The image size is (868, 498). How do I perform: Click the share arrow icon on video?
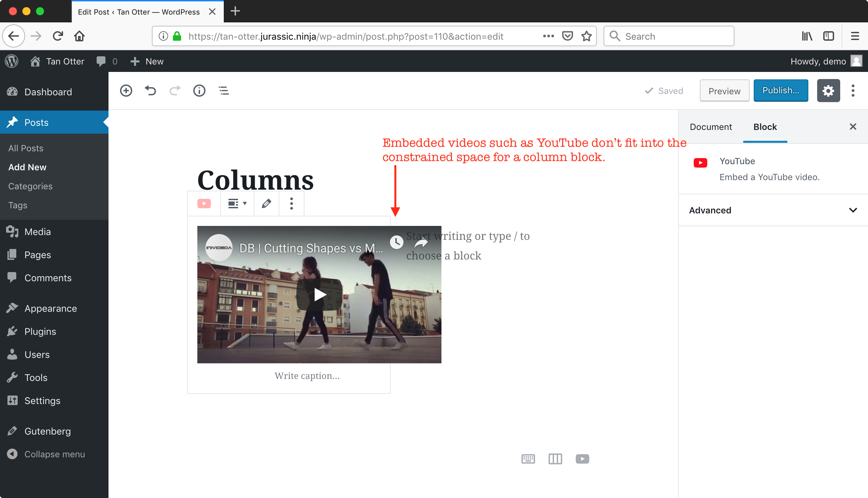coord(421,243)
